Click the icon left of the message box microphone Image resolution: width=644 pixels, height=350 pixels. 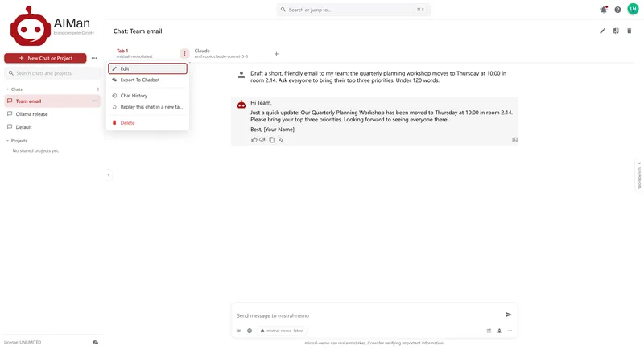tap(489, 331)
